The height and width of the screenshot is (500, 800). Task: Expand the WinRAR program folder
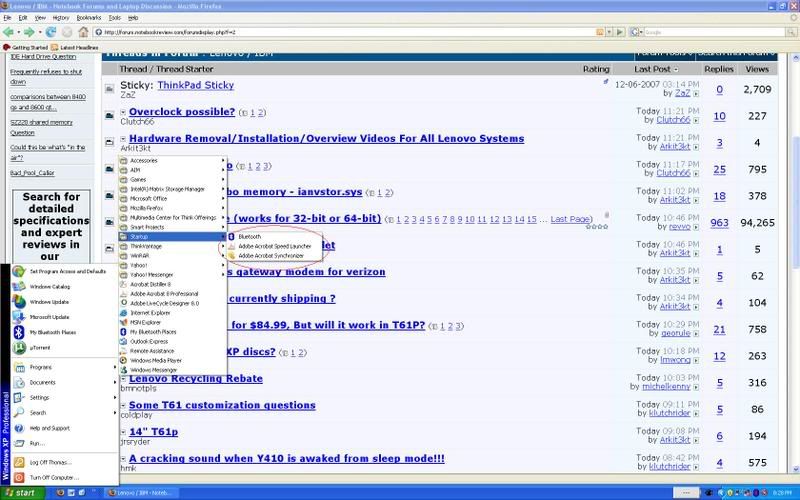click(172, 256)
